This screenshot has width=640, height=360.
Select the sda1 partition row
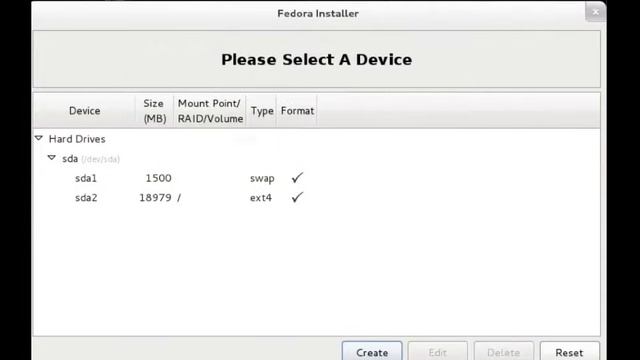tap(316, 178)
